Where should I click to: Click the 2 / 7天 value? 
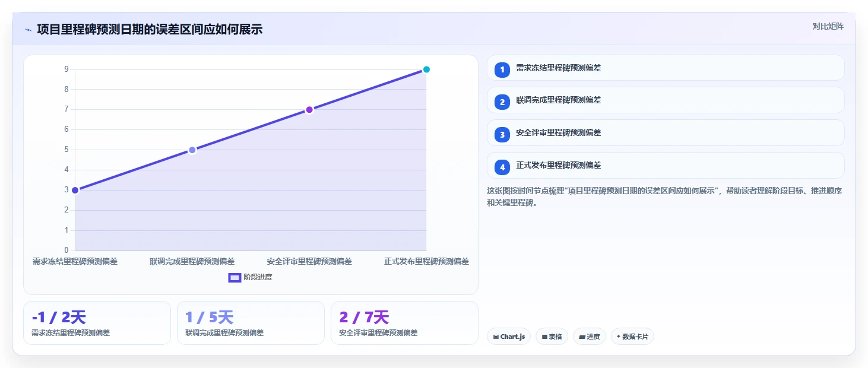click(364, 318)
